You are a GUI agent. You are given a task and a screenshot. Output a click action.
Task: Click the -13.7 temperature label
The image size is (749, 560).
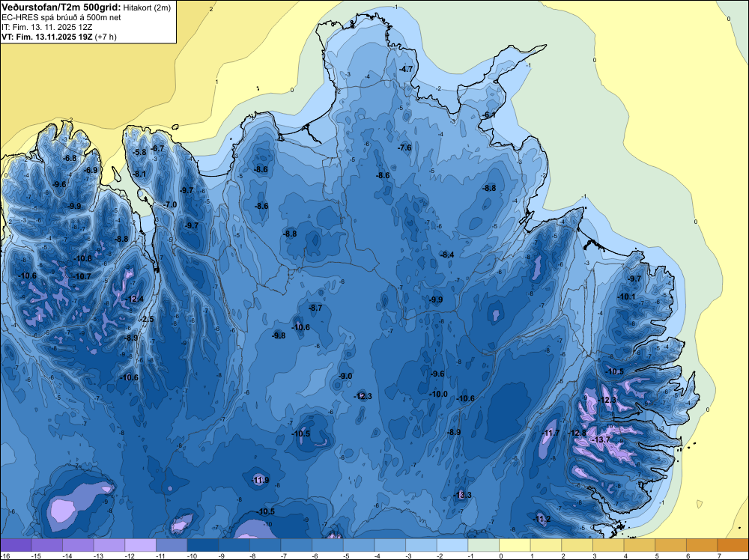[x=601, y=439]
